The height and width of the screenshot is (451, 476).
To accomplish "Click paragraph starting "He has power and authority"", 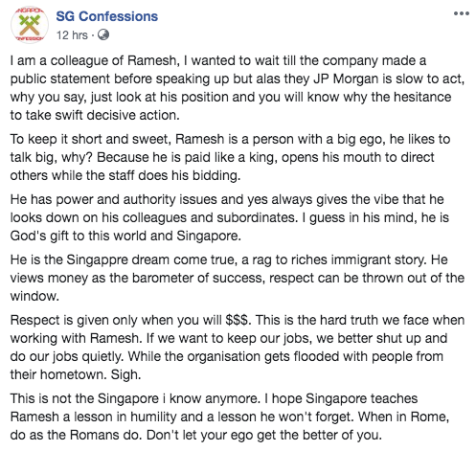I will pyautogui.click(x=230, y=217).
